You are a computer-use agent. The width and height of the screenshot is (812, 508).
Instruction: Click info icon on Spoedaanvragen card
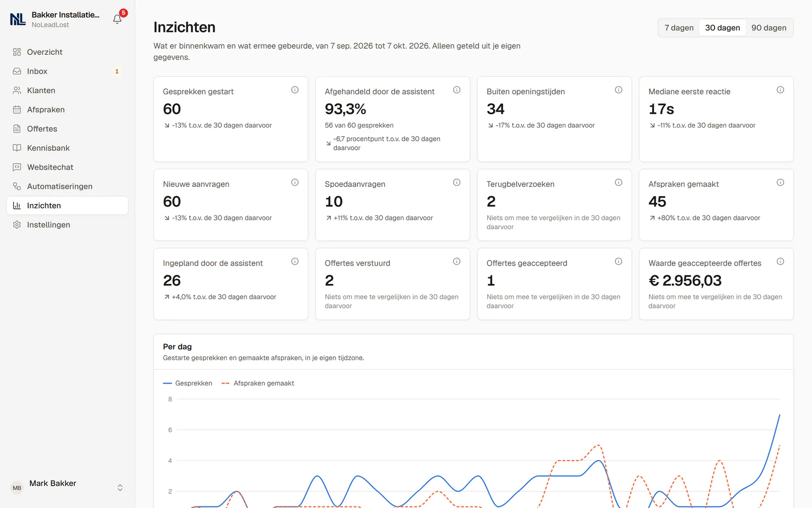(457, 182)
